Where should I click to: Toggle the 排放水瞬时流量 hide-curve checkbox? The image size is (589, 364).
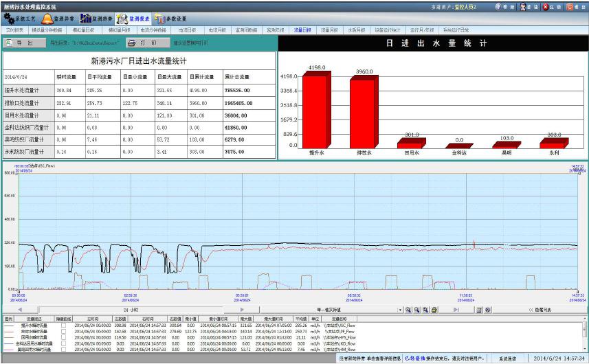(63, 331)
